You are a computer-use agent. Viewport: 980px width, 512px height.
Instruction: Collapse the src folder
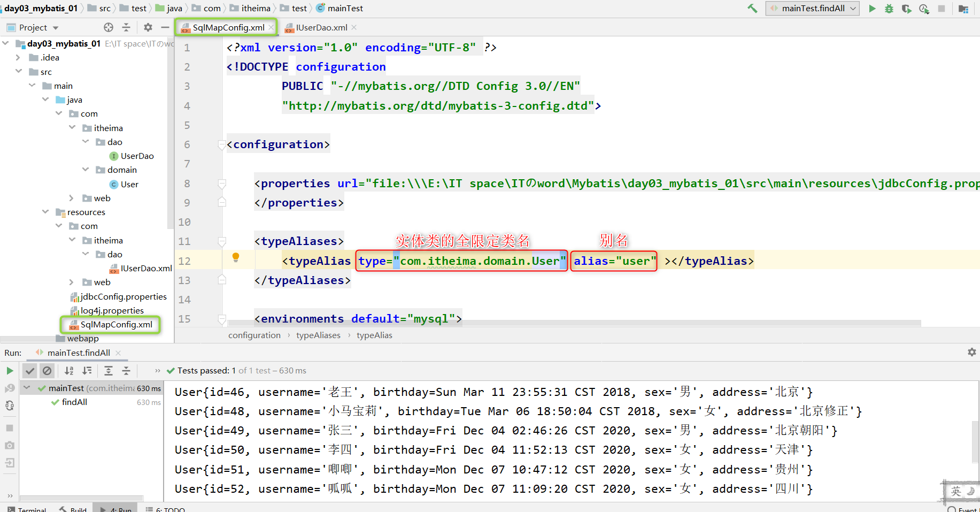click(19, 72)
